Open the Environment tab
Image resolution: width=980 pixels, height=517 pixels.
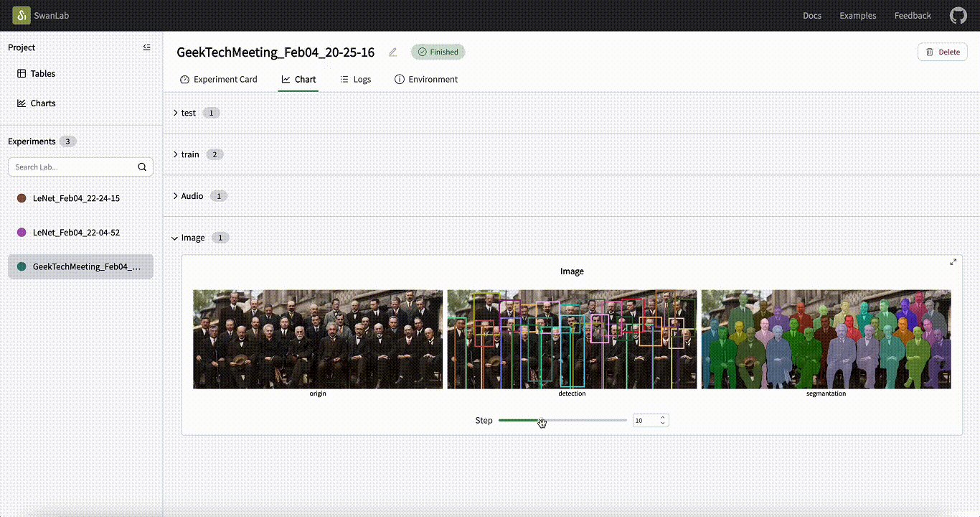426,80
